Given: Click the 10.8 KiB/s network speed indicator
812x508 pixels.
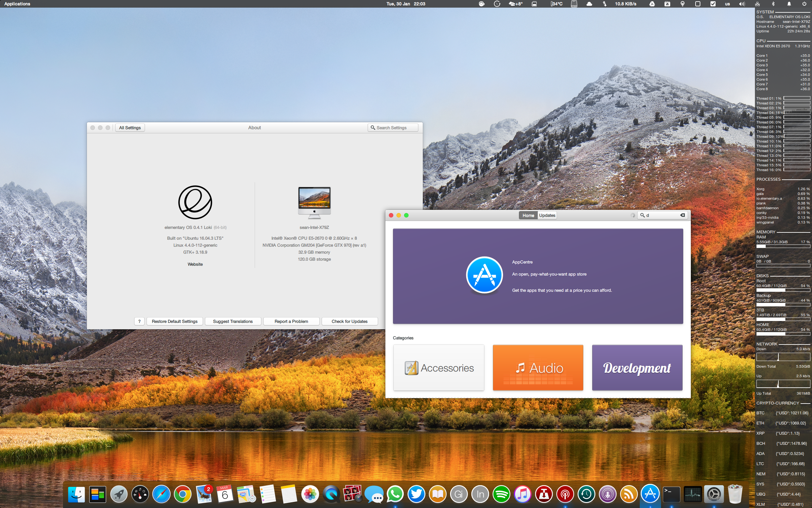Looking at the screenshot, I should click(x=625, y=4).
